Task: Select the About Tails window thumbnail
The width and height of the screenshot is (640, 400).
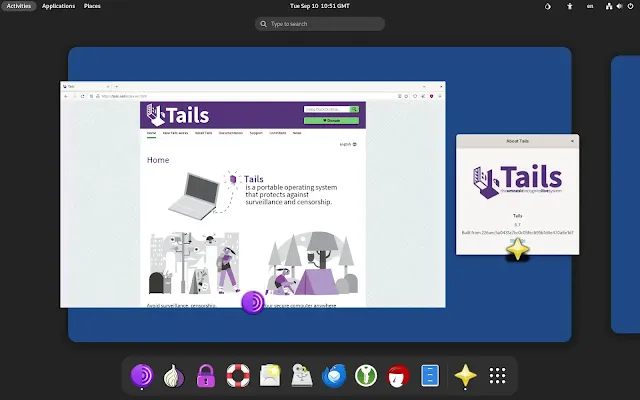Action: click(517, 194)
